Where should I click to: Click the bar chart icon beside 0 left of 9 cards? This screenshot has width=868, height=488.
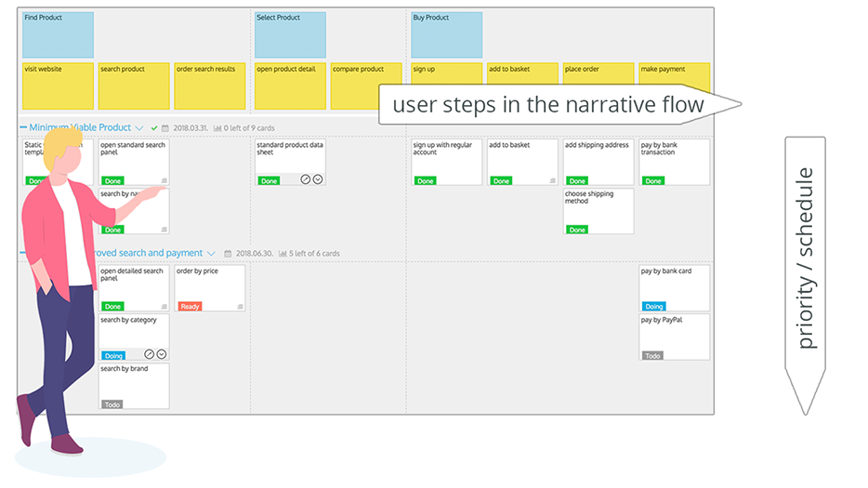coord(217,128)
